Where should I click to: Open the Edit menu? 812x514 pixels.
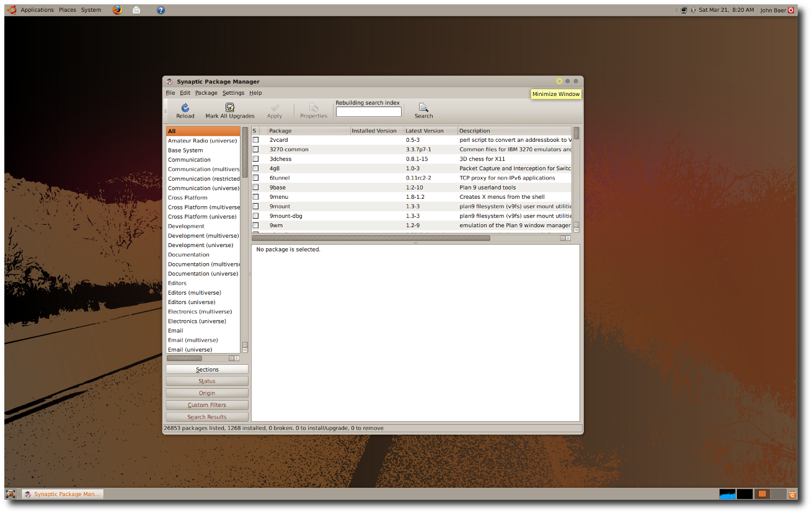pyautogui.click(x=185, y=93)
